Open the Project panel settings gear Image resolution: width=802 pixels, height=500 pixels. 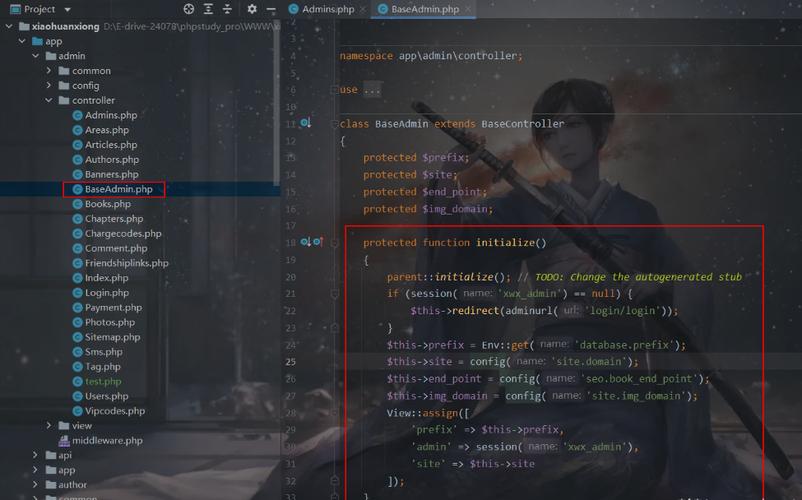tap(252, 9)
